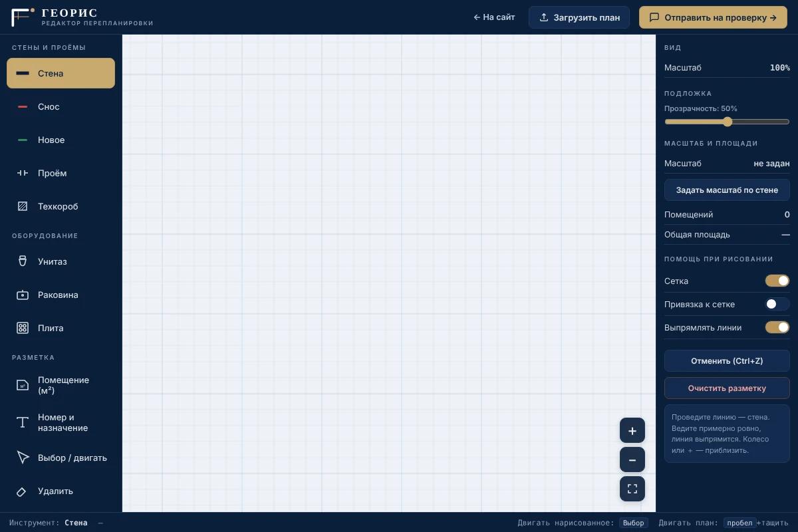
Task: Enable the Привязка к сетке toggle
Action: (777, 304)
